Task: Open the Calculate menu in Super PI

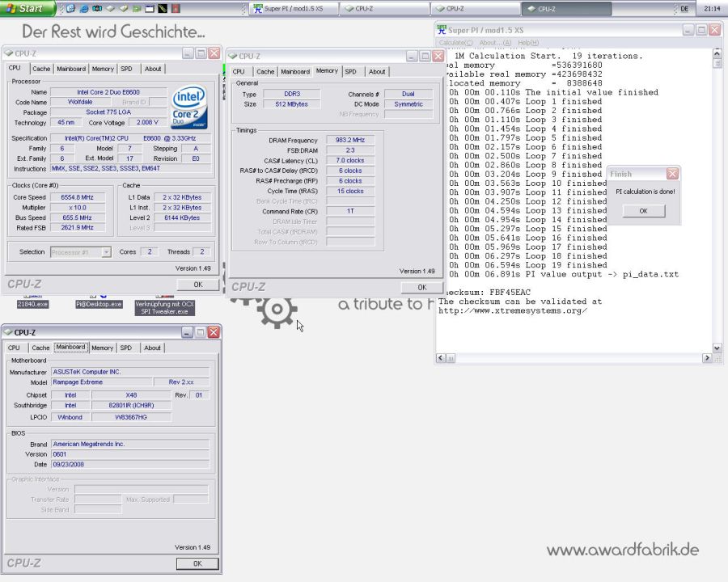Action: tap(455, 43)
